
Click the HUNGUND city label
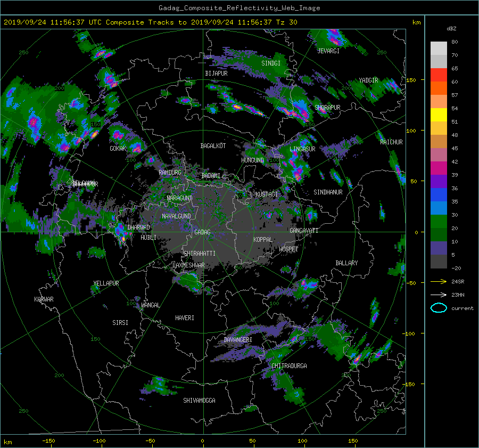(x=252, y=160)
